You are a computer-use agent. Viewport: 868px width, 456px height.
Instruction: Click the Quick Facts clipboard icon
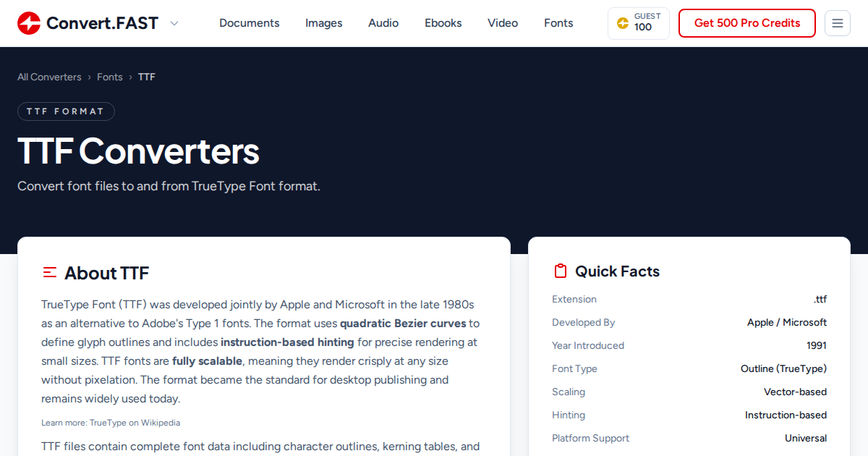coord(561,271)
